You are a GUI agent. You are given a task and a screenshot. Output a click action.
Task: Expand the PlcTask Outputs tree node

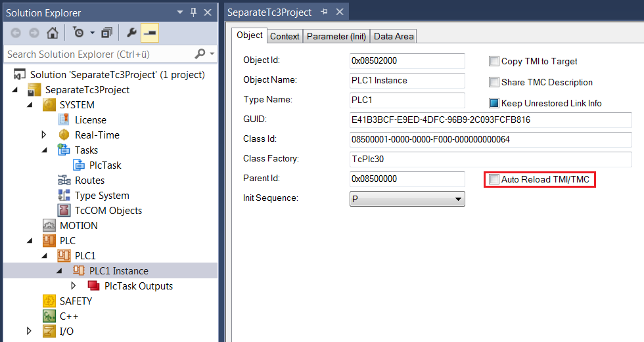coord(74,286)
